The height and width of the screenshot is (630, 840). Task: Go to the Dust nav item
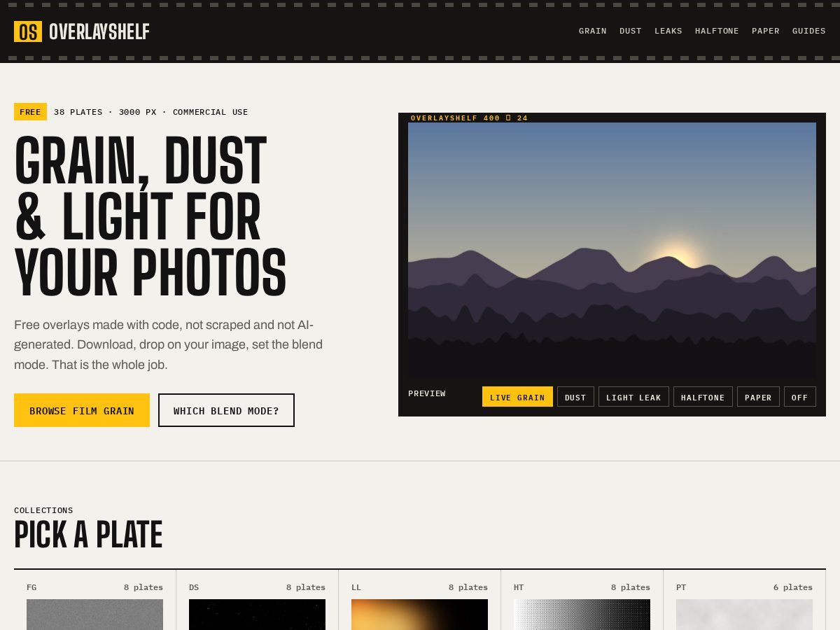[631, 31]
